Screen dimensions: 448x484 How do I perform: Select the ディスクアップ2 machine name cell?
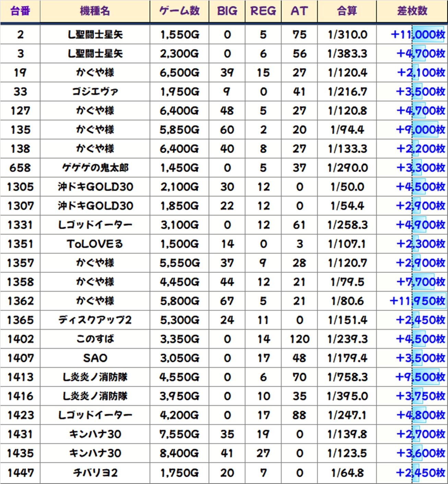click(95, 320)
